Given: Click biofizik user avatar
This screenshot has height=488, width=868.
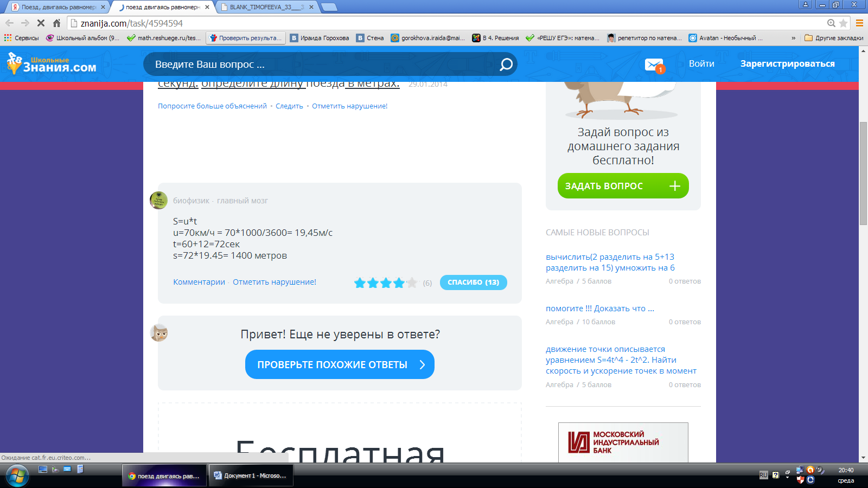Looking at the screenshot, I should (x=158, y=200).
